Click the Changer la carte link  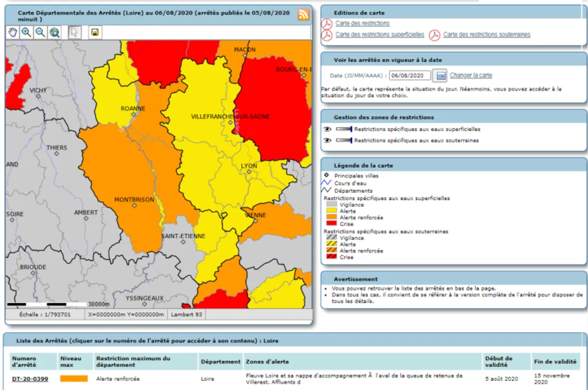point(470,76)
